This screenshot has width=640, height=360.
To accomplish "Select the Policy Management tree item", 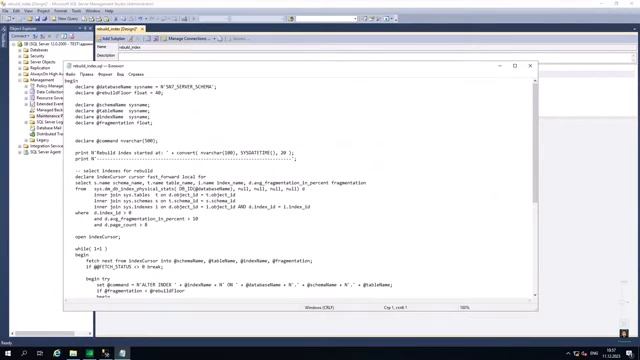I will tap(49, 86).
